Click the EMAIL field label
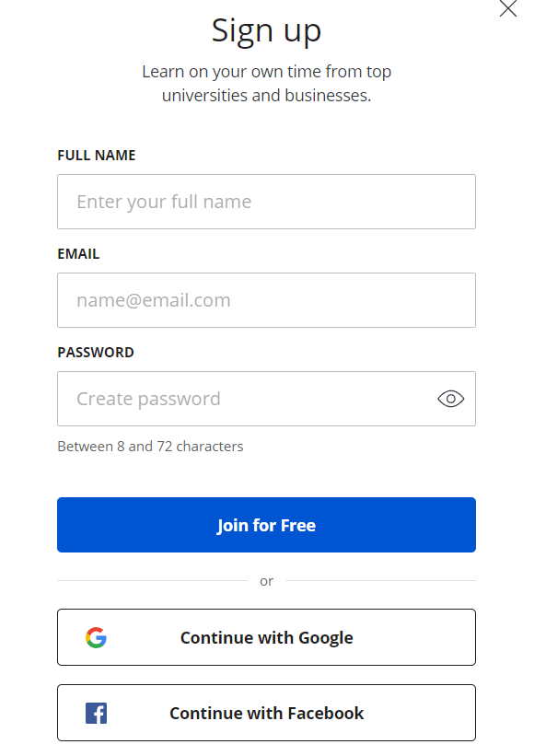Image resolution: width=534 pixels, height=756 pixels. point(78,253)
